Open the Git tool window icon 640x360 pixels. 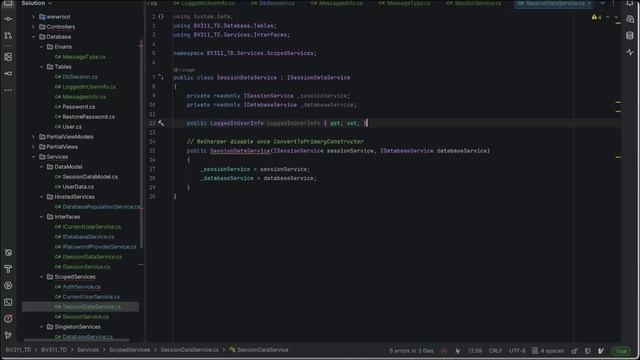pos(8,336)
